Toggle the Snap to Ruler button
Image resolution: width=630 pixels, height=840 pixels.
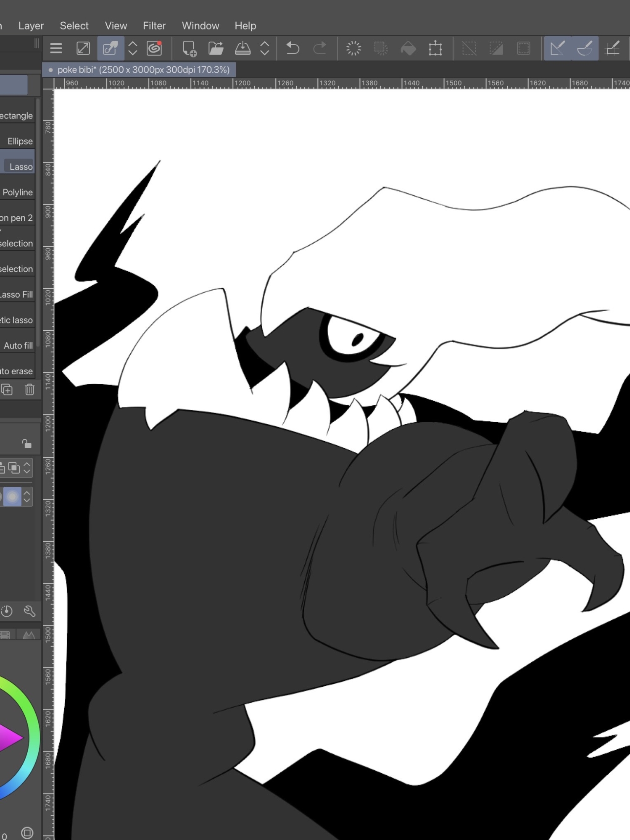[557, 49]
